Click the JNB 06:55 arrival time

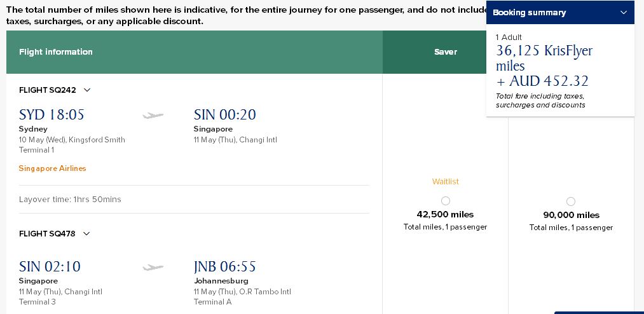coord(224,267)
